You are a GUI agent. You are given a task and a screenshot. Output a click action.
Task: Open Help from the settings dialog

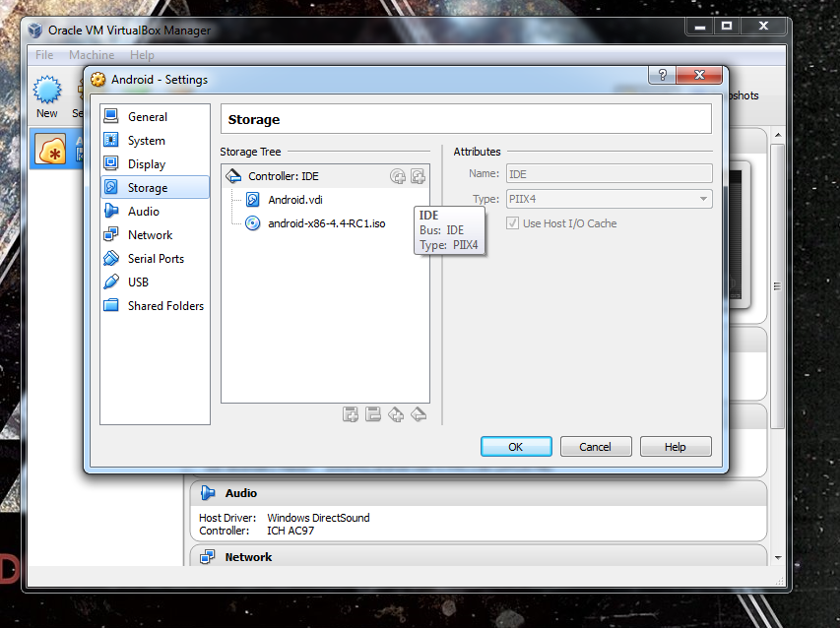point(676,447)
